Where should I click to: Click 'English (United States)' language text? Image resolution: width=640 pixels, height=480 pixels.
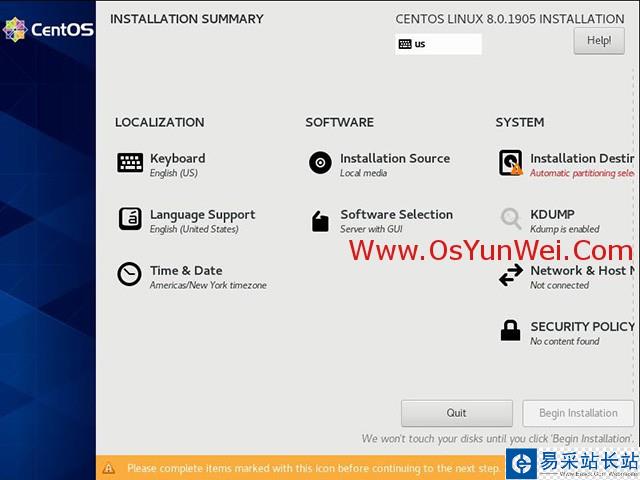coord(194,229)
